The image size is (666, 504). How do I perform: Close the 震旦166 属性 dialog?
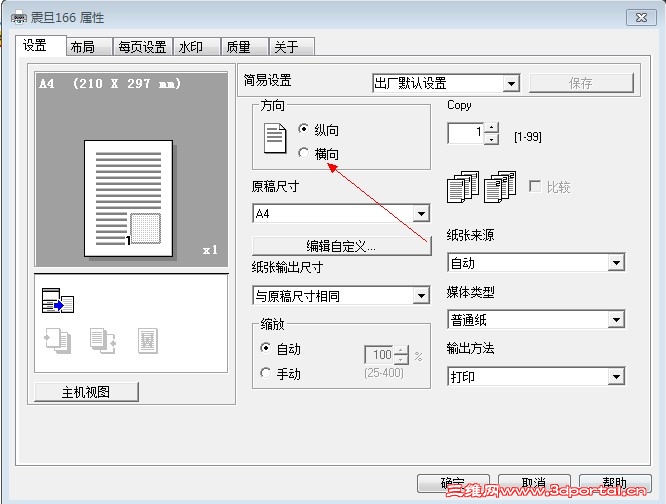[x=641, y=18]
